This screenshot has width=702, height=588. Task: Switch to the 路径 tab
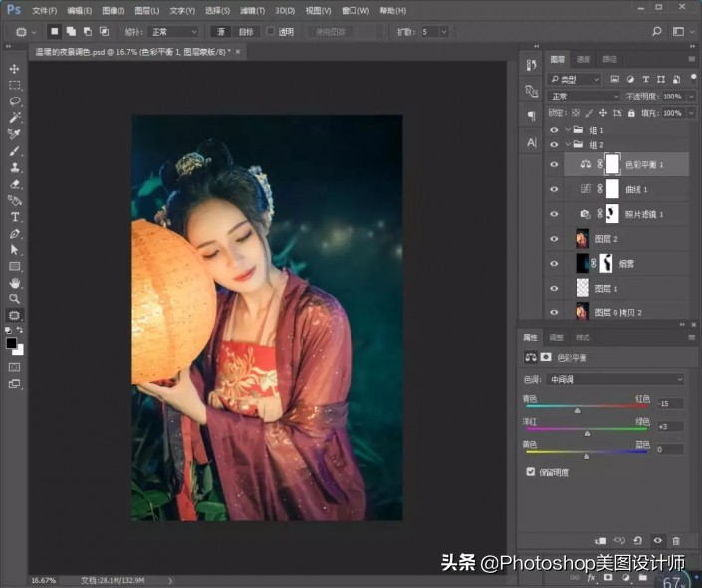pyautogui.click(x=609, y=59)
